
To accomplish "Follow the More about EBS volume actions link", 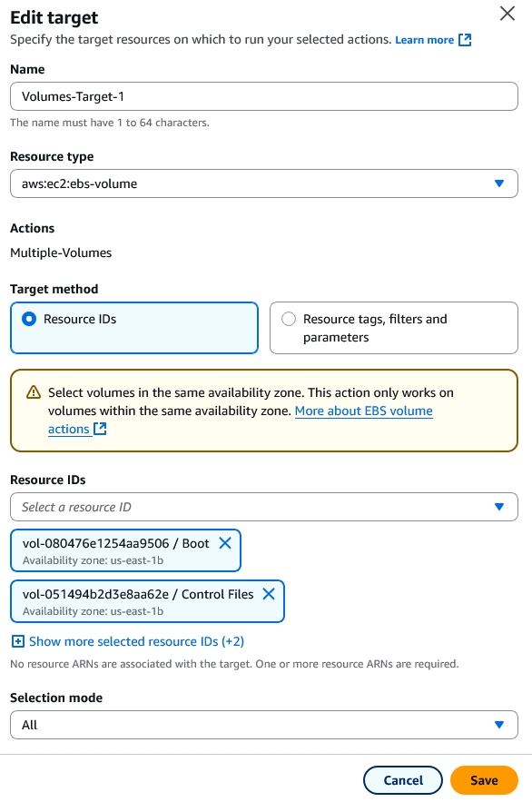I will [x=363, y=411].
